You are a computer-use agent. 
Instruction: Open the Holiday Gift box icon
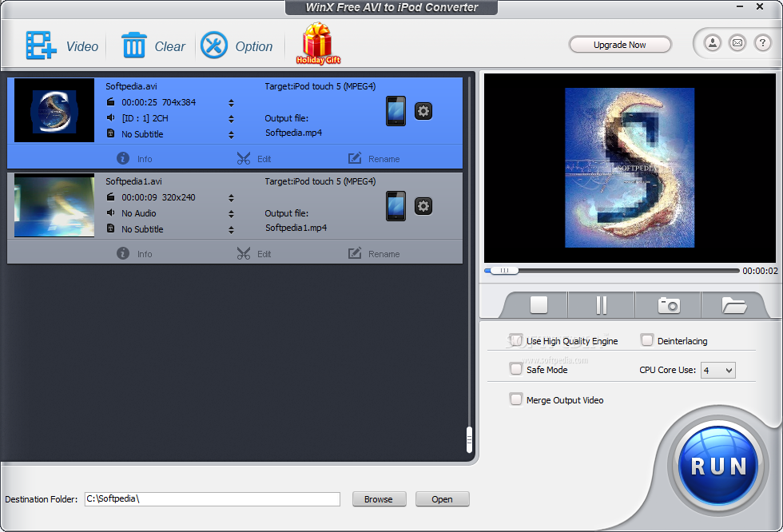coord(318,43)
